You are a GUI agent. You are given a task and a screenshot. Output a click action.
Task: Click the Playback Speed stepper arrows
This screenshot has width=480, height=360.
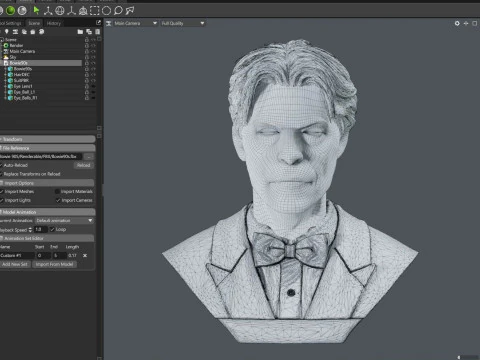(30, 230)
